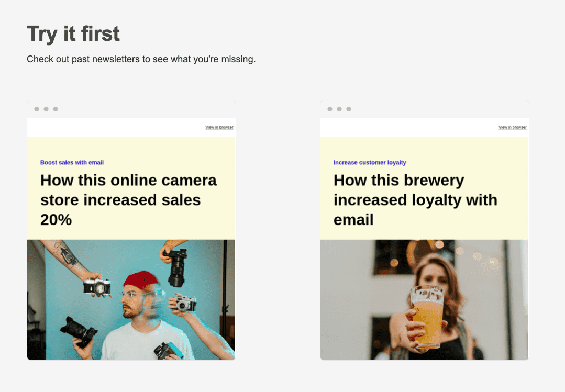Click the 'Try it first' heading
Viewport: 565px width, 392px height.
coord(73,33)
